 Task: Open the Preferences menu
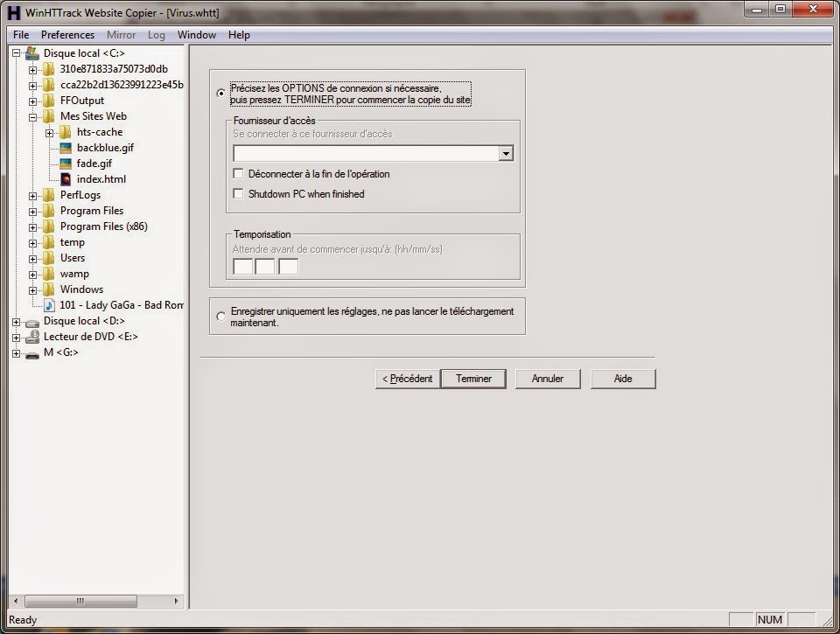click(67, 35)
